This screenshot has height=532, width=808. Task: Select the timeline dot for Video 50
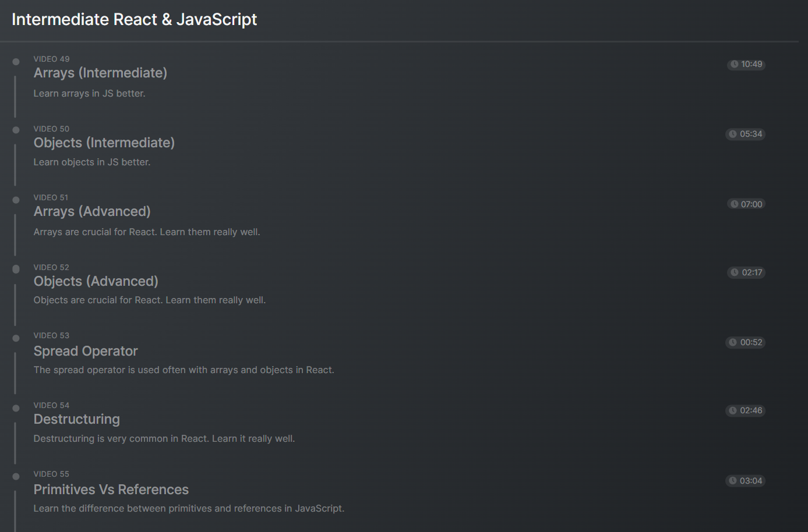coord(16,130)
